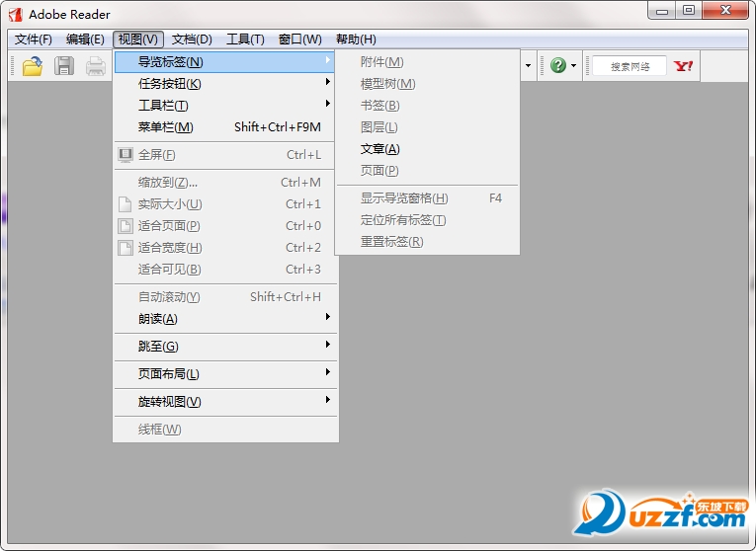756x551 pixels.
Task: Close the Adobe Reader window
Action: coord(725,10)
